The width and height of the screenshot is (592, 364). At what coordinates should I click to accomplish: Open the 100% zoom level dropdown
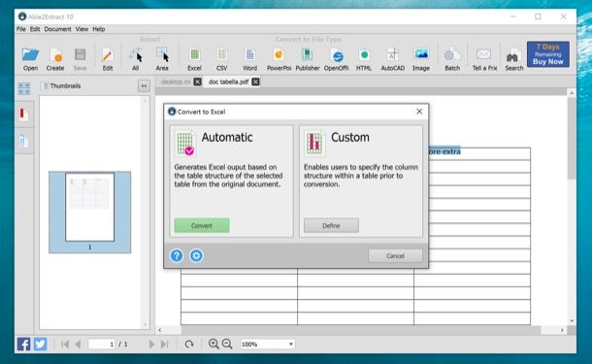pyautogui.click(x=268, y=344)
